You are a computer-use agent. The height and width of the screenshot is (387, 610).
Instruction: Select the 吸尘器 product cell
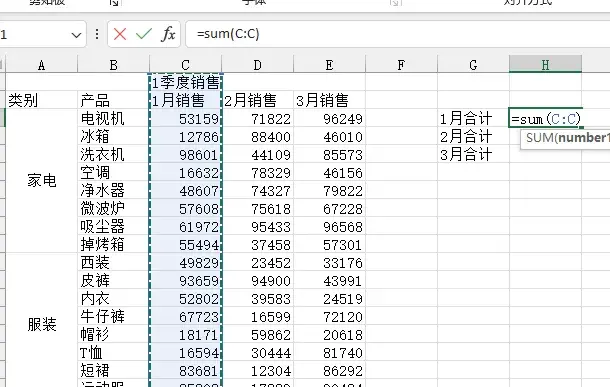pyautogui.click(x=113, y=226)
